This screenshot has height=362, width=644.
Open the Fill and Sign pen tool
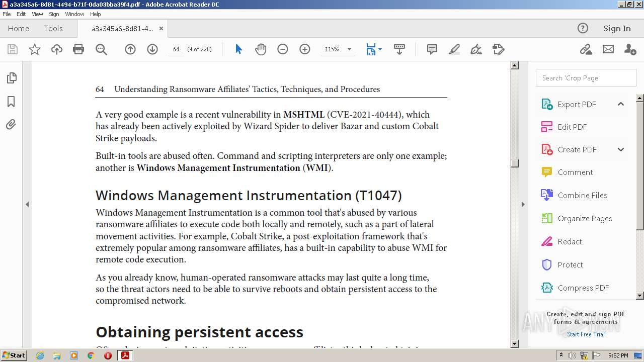coord(476,49)
